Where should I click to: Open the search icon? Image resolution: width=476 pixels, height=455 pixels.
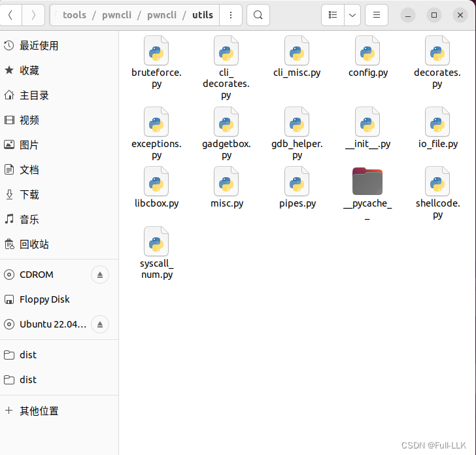[258, 15]
